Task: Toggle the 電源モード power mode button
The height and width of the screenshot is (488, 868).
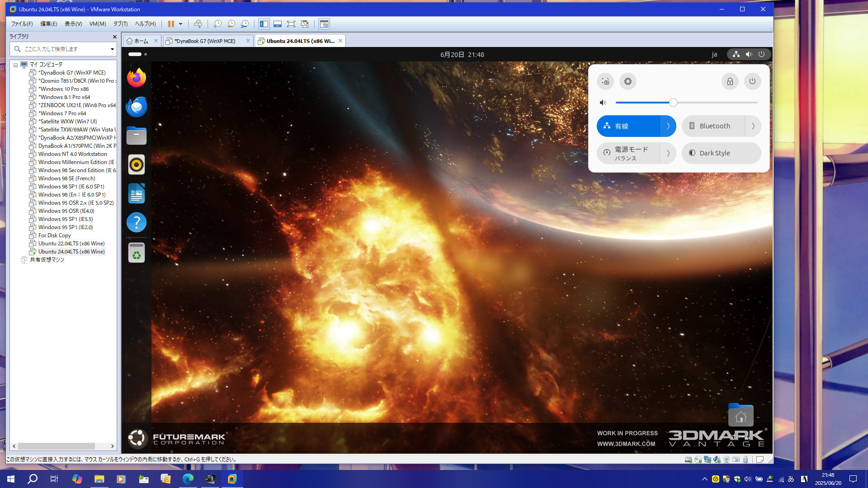Action: click(x=628, y=153)
